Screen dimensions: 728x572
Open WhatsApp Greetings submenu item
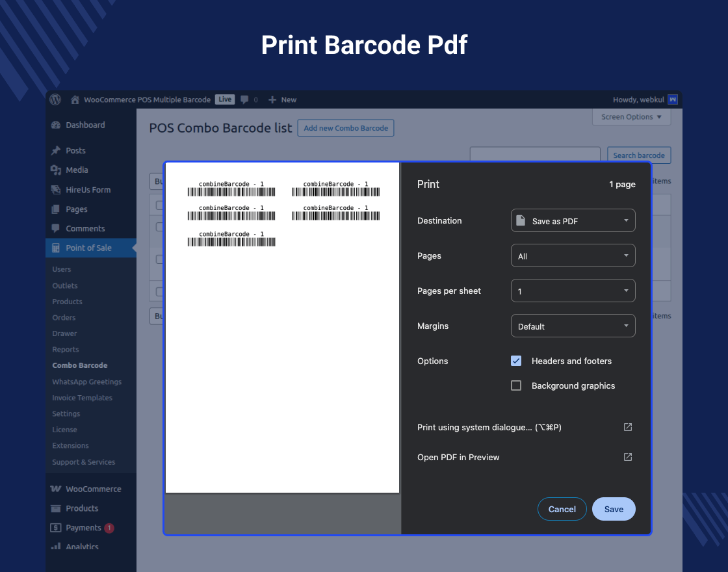[87, 382]
